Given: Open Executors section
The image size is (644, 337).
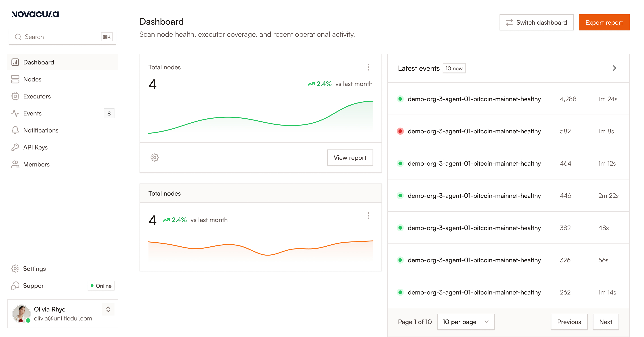Looking at the screenshot, I should coord(63,96).
